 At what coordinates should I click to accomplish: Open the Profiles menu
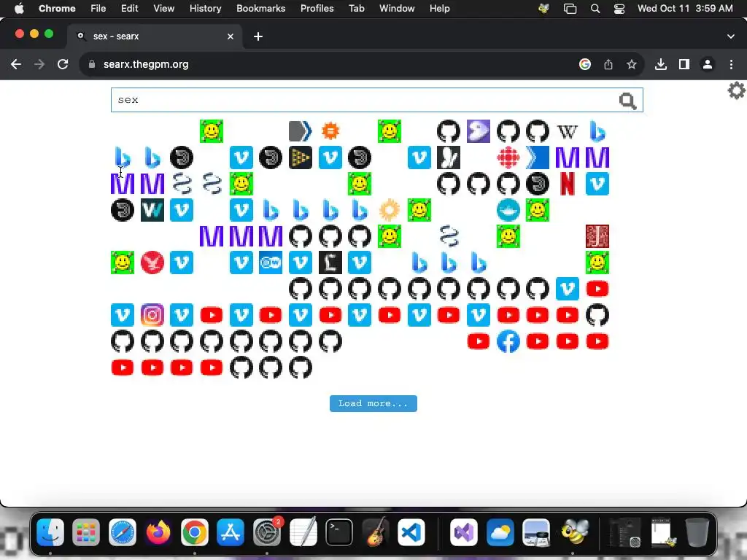[317, 9]
